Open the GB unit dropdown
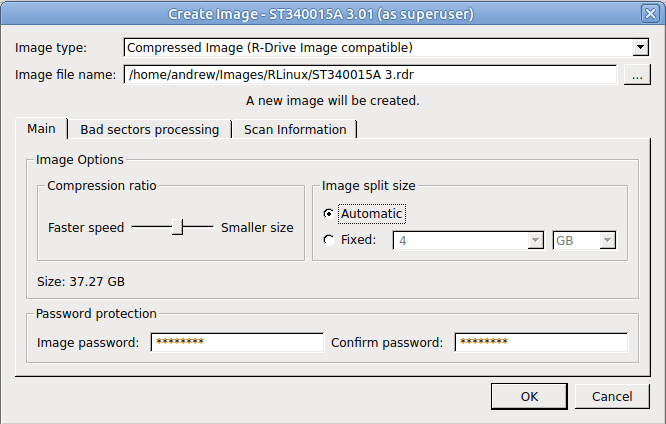This screenshot has height=424, width=666. (x=607, y=240)
